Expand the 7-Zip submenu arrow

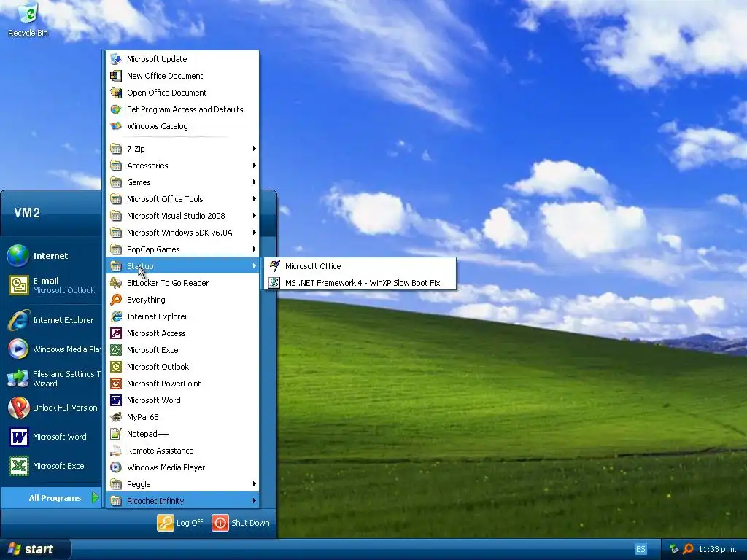[x=255, y=149]
